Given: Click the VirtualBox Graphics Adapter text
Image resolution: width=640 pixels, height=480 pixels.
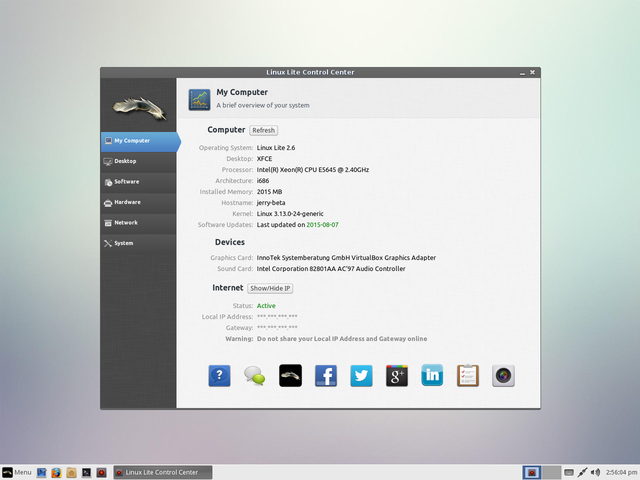Looking at the screenshot, I should click(346, 258).
